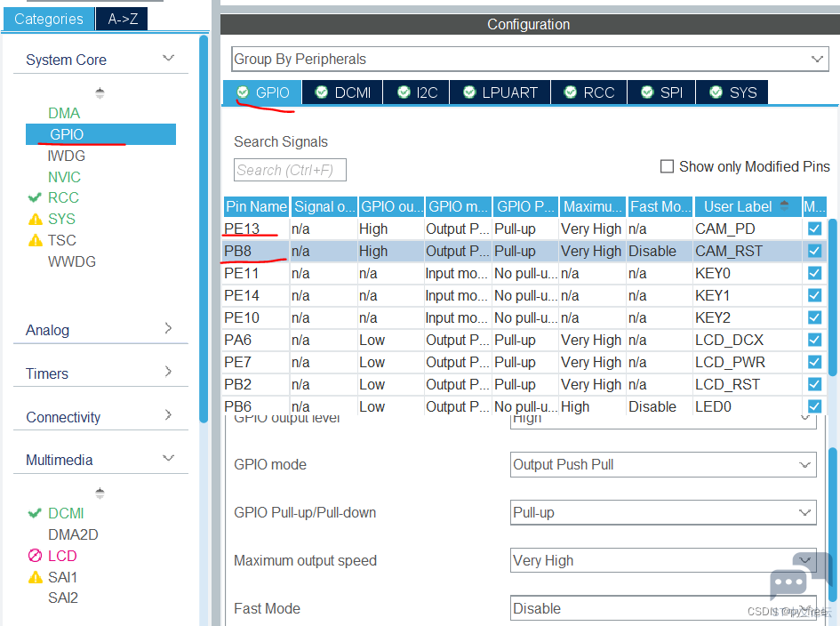Sort by User Label column header

pyautogui.click(x=748, y=206)
